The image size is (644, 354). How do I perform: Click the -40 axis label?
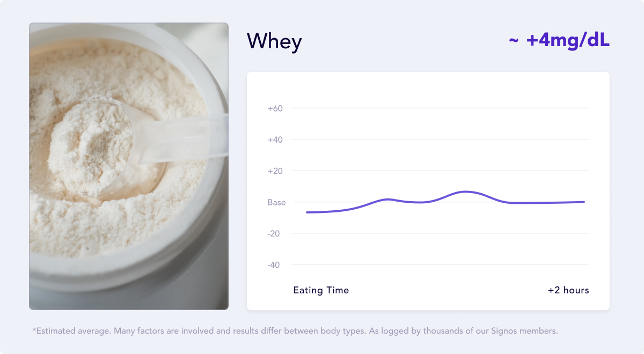coord(274,265)
